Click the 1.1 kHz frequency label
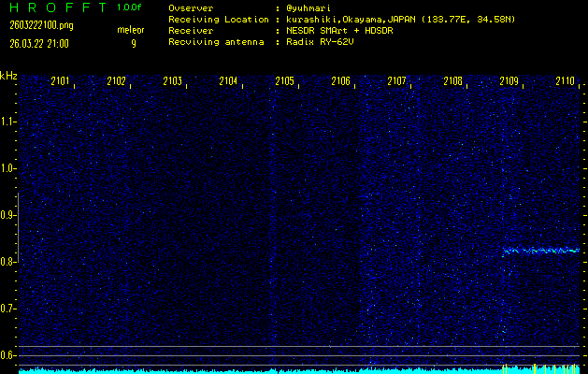 [7, 122]
